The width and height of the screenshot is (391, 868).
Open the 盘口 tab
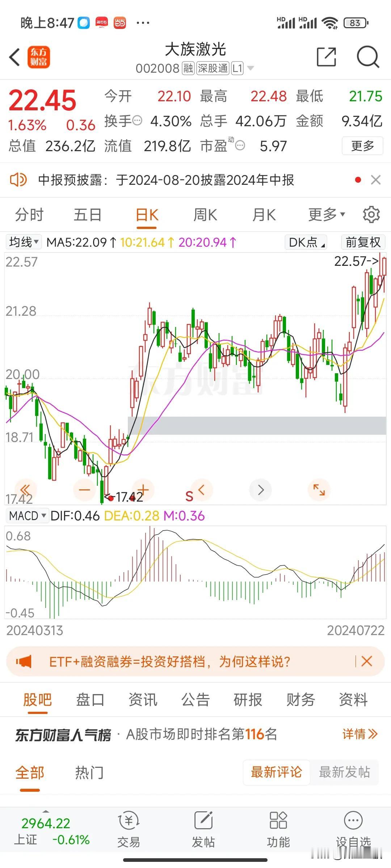pos(90,699)
